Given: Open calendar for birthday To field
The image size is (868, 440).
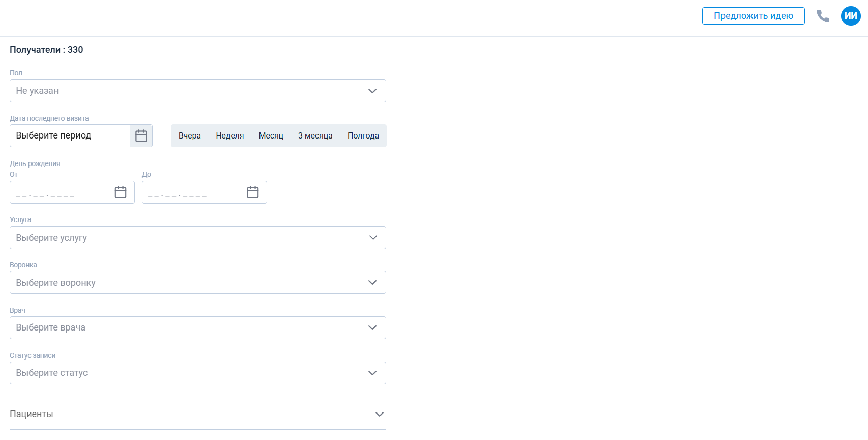Looking at the screenshot, I should tap(253, 192).
